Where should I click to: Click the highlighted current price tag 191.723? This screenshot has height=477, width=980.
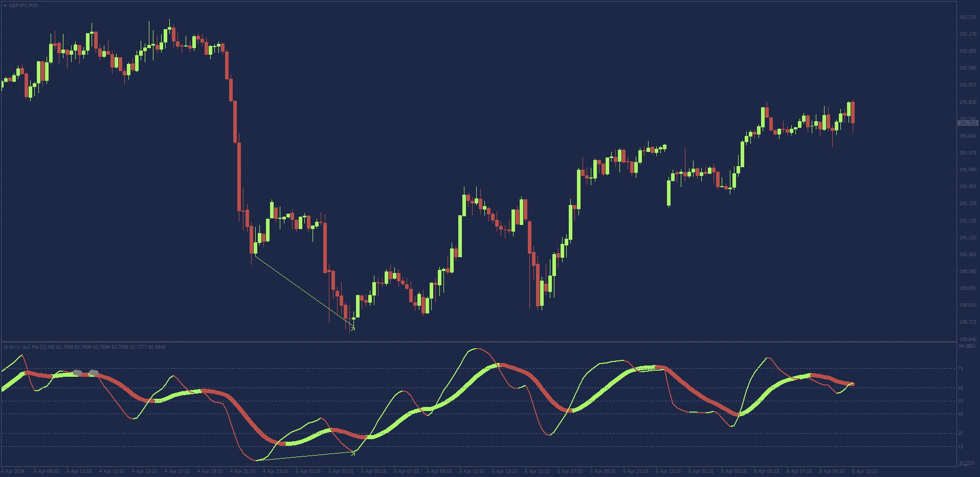(967, 123)
